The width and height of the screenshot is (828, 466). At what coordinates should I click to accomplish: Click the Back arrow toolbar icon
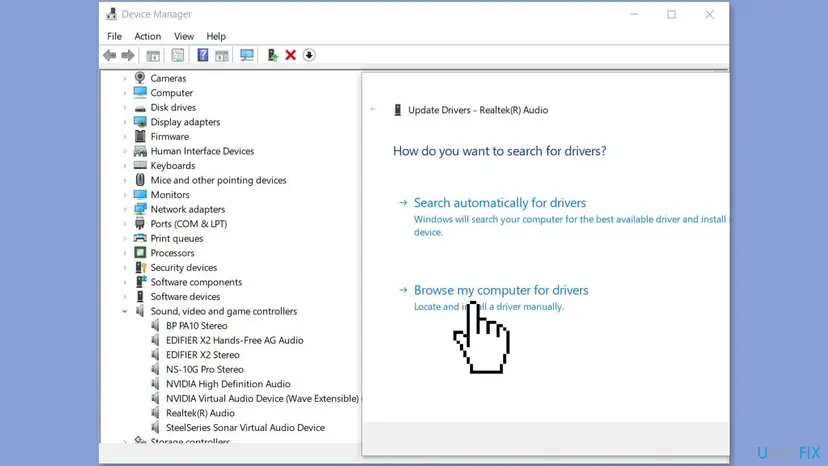110,55
